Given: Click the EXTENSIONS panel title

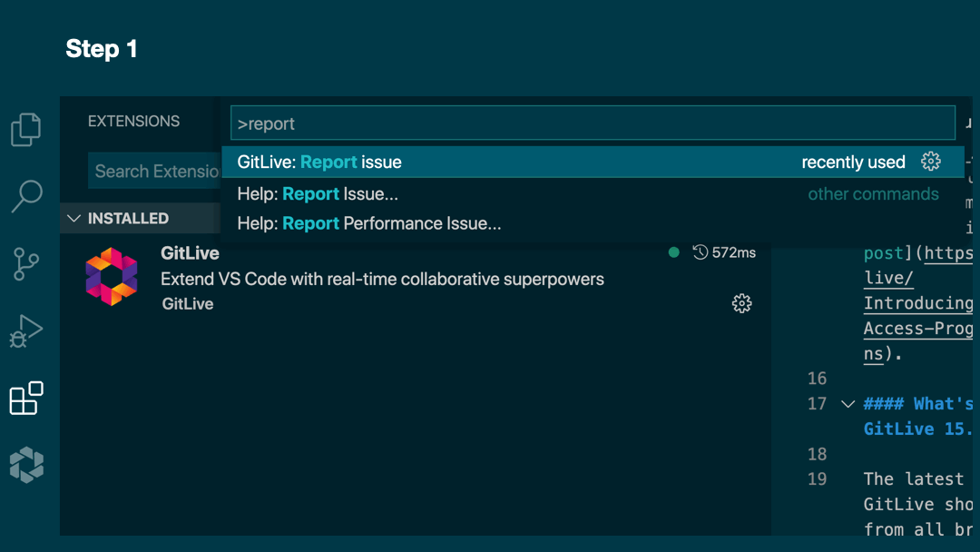Looking at the screenshot, I should 133,122.
